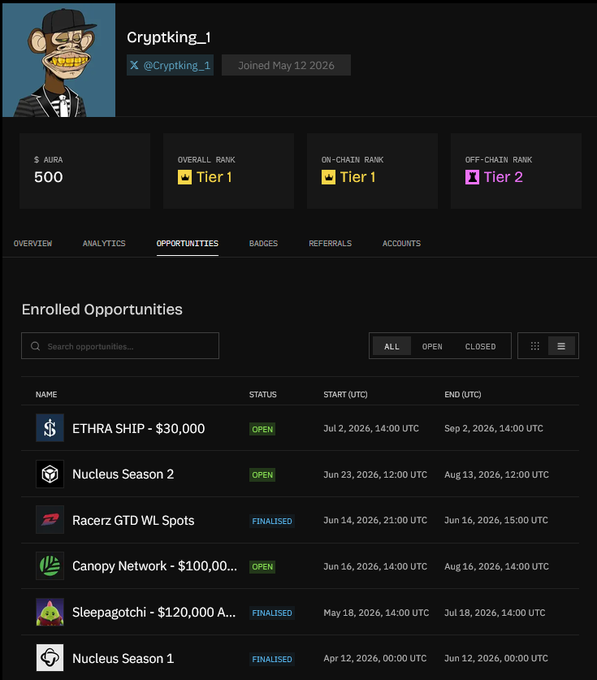Open the Nucleus Season 1 opportunity

pos(123,658)
